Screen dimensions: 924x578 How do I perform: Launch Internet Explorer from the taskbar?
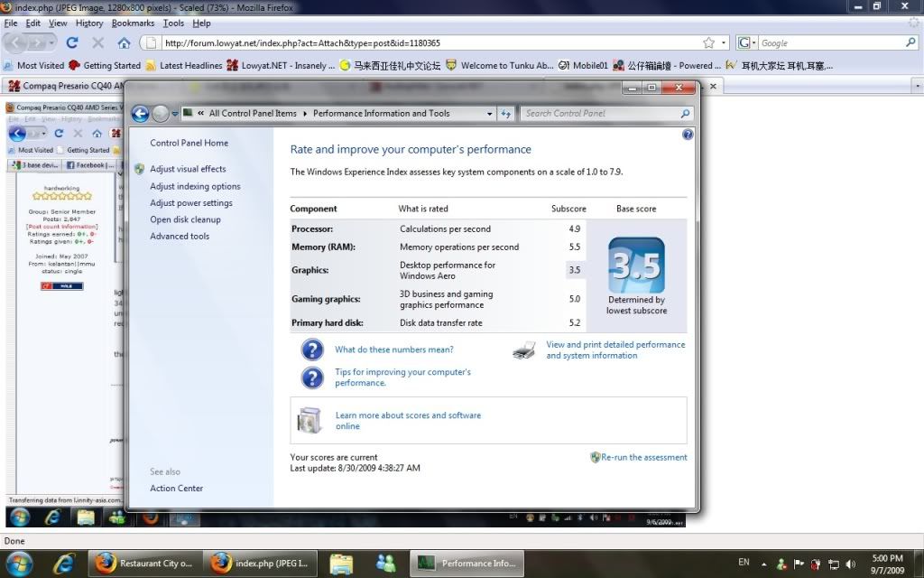tap(63, 564)
